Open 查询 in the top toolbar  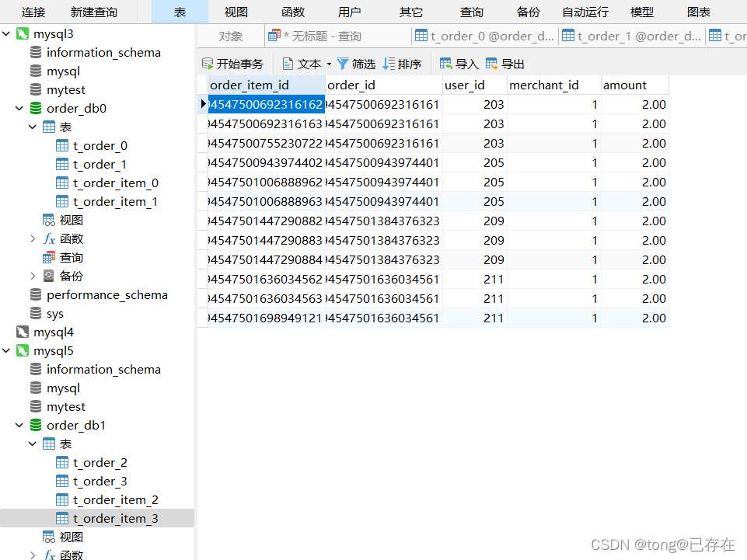pyautogui.click(x=472, y=12)
